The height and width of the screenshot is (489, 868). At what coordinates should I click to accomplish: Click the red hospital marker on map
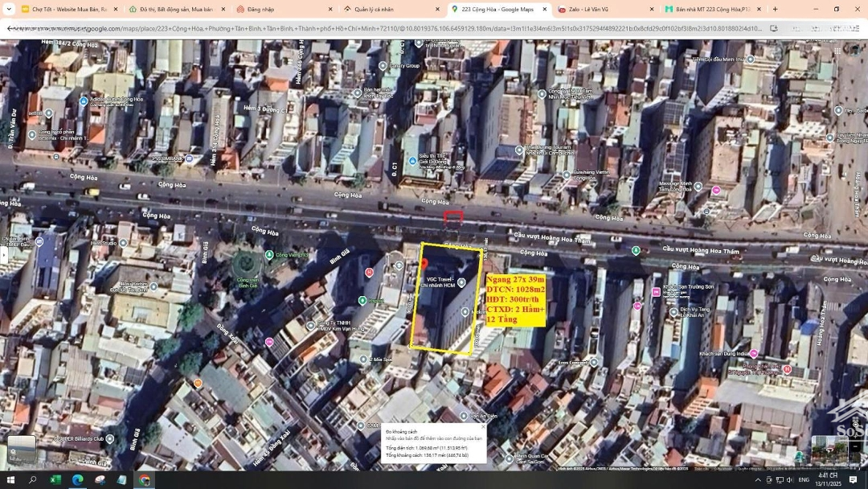pyautogui.click(x=369, y=273)
